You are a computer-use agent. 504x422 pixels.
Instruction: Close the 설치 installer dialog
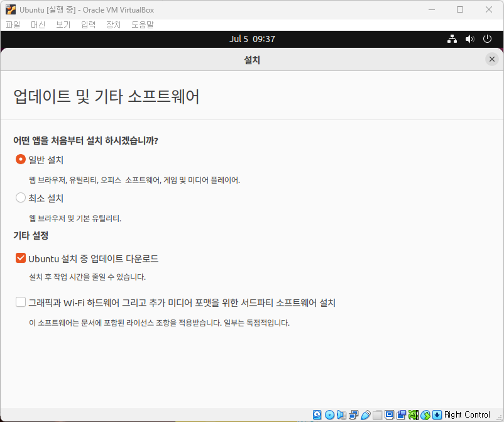tap(492, 59)
